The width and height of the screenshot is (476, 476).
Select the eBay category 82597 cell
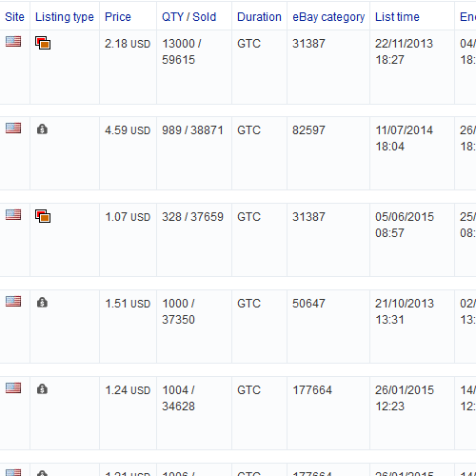[x=328, y=153]
